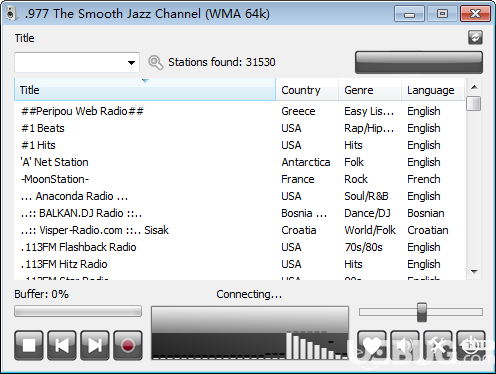Click the 70s/80s genre cell
496x374 pixels.
coord(363,247)
